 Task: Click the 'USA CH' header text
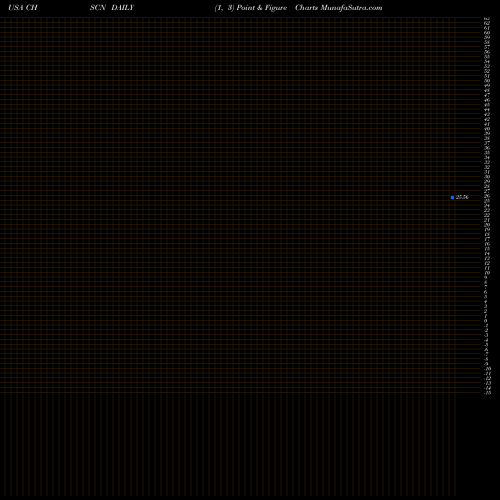click(x=23, y=8)
